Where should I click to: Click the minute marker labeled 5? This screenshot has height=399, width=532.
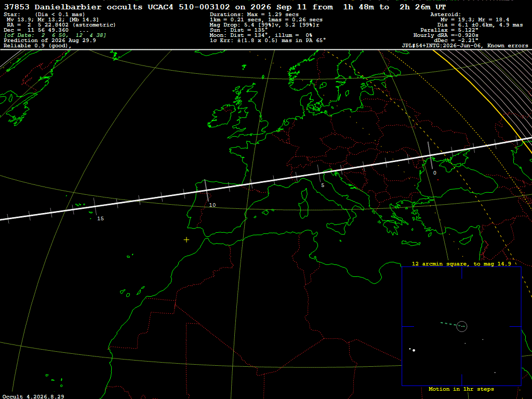coord(323,185)
